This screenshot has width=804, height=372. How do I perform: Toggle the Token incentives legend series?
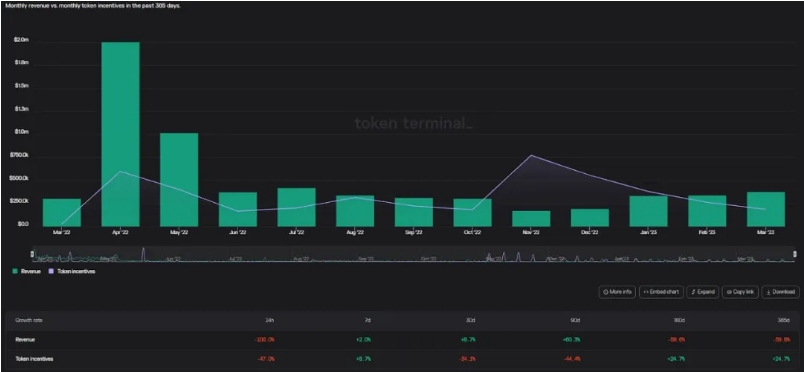click(72, 271)
